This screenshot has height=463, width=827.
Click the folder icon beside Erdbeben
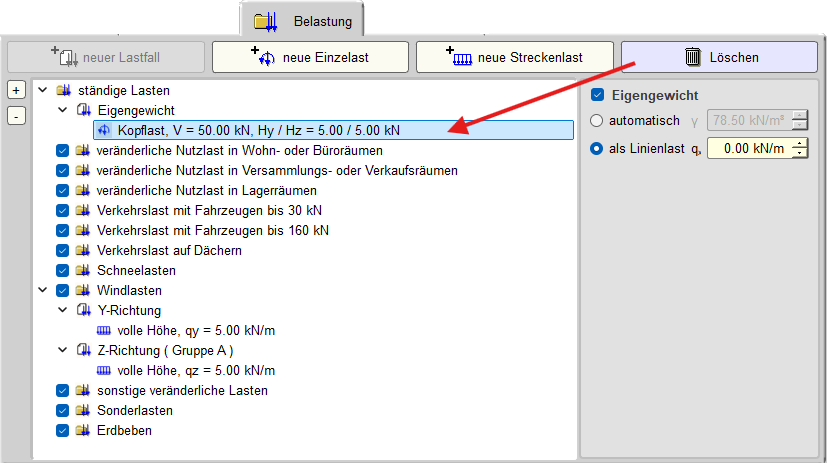point(84,430)
